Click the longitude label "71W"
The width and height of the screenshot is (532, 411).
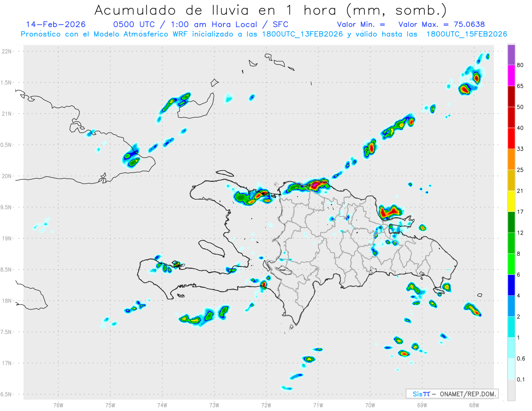318,405
